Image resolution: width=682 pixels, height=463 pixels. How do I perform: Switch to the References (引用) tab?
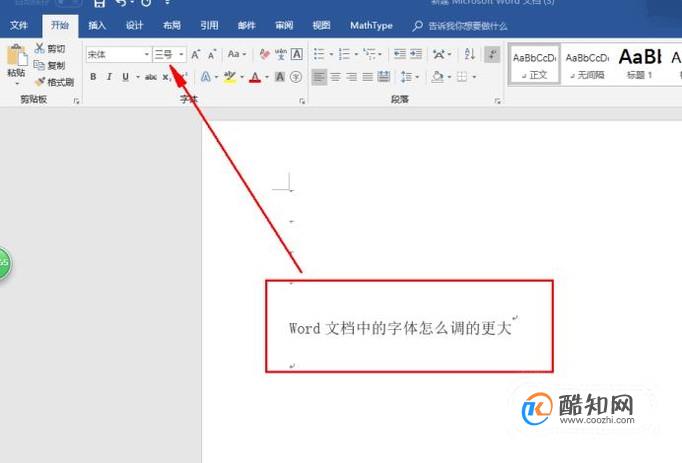pos(209,25)
